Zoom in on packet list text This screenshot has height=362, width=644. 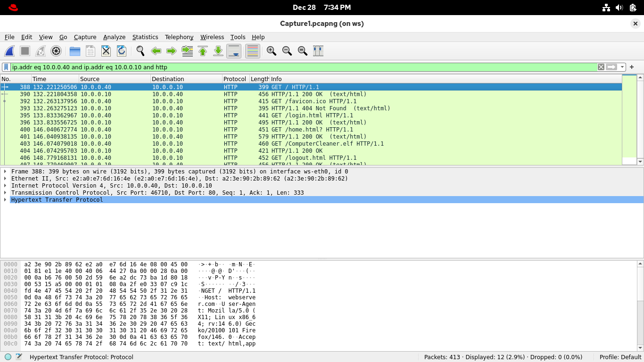(x=271, y=51)
